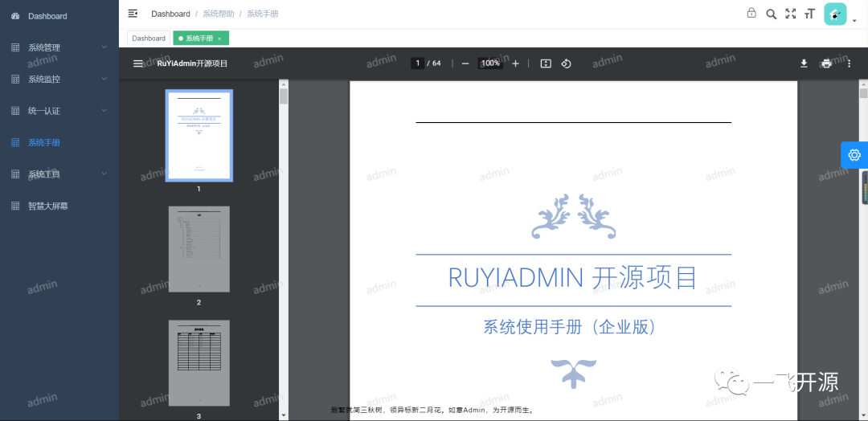
Task: Select page 3 thumbnail
Action: tap(199, 363)
